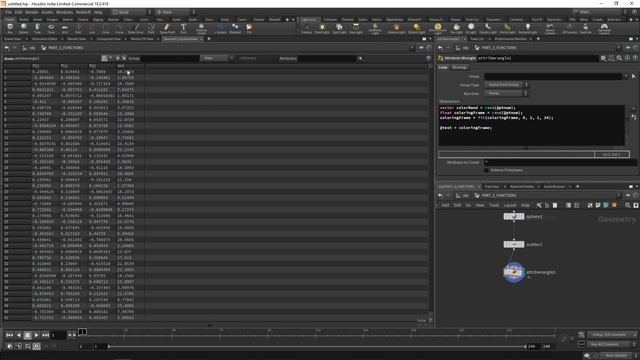
Task: Select the Metaball shelf tool
Action: (235, 28)
